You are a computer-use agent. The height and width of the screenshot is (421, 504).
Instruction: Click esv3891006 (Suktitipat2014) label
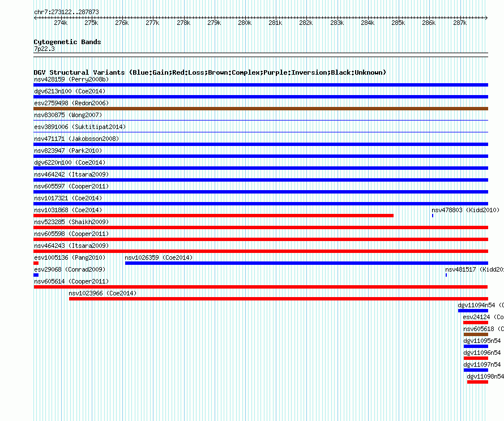(x=80, y=127)
